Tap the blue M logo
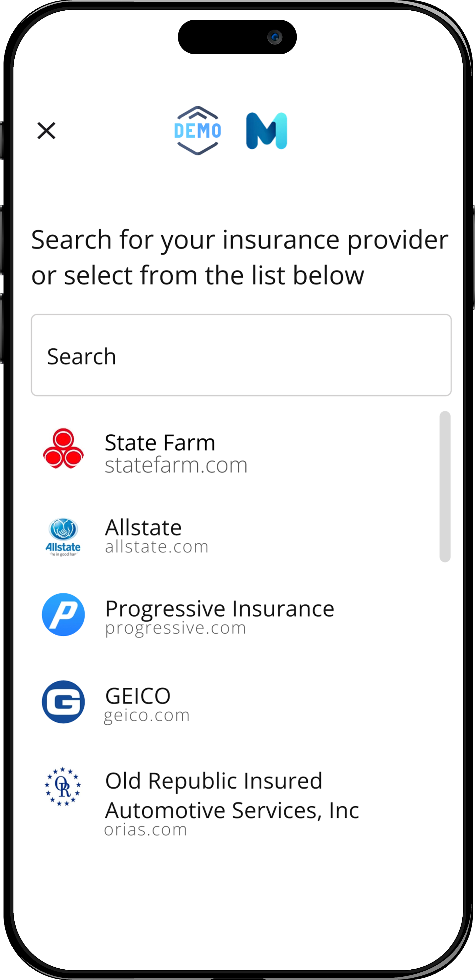This screenshot has height=980, width=475. tap(267, 130)
